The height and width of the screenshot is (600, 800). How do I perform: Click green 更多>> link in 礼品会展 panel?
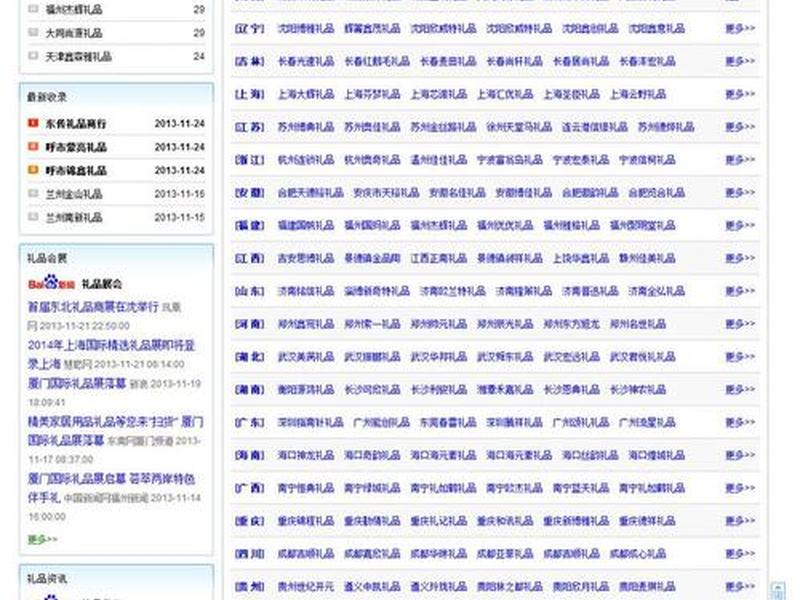(x=42, y=539)
